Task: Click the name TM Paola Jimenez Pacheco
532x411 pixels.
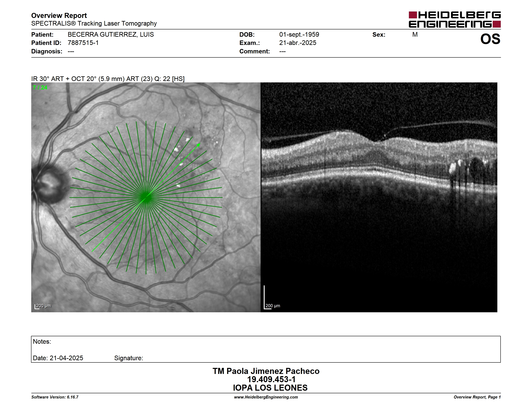Action: (266, 371)
